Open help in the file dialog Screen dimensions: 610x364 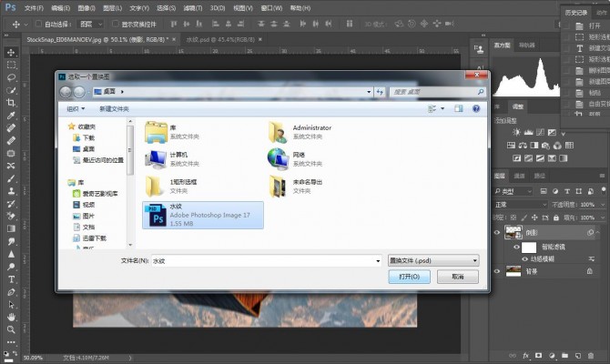tap(476, 109)
